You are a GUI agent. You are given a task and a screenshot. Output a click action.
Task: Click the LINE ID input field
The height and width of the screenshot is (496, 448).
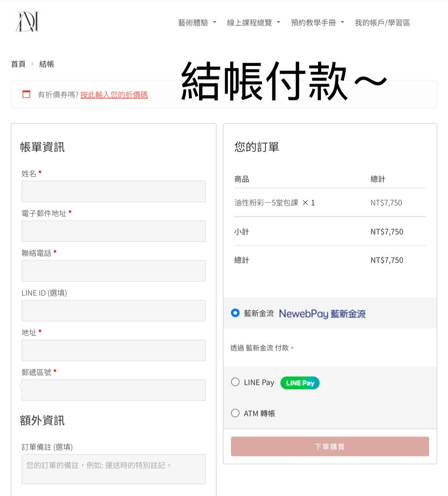pyautogui.click(x=114, y=311)
